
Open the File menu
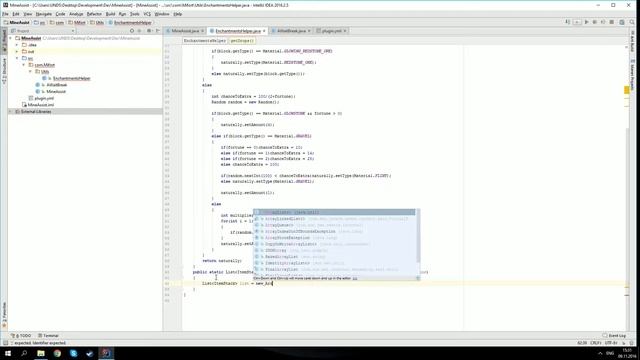pos(5,14)
